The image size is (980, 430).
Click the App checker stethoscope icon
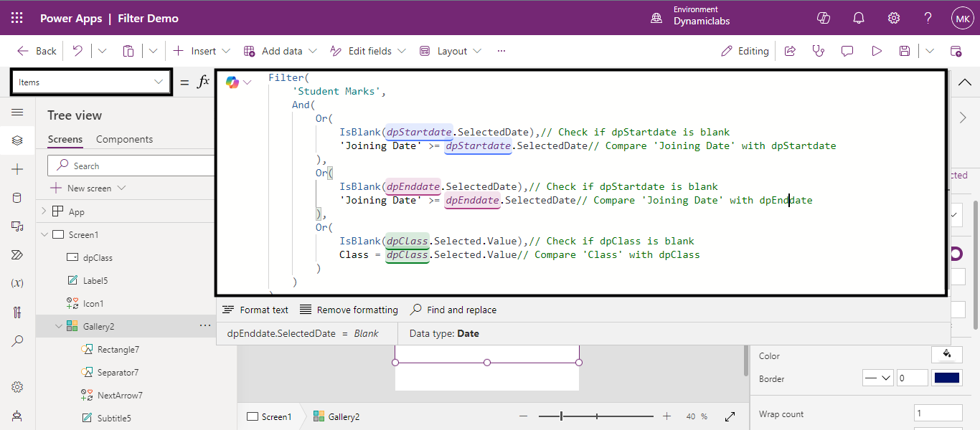818,51
